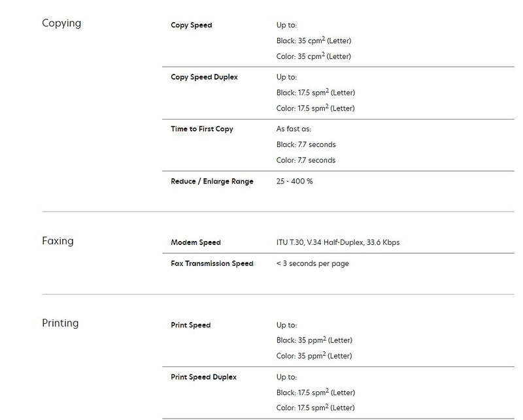523x420 pixels.
Task: Click the Fax Transmission Speed label
Action: click(212, 264)
